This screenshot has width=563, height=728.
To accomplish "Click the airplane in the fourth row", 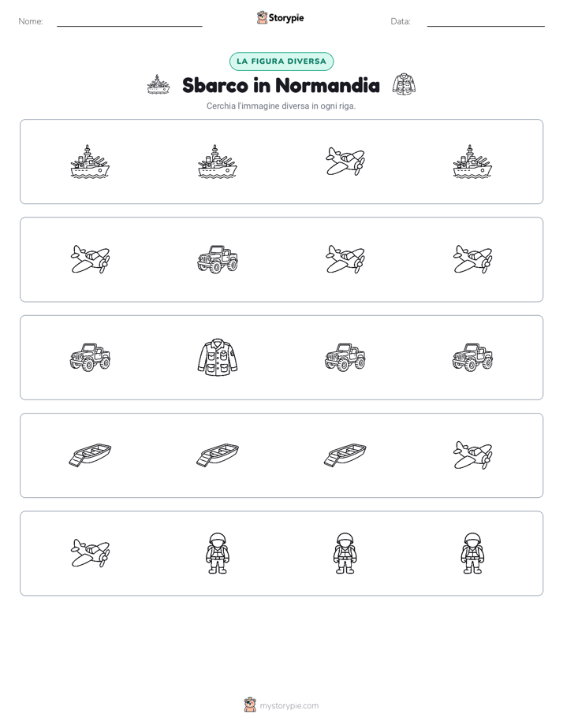I will point(472,455).
